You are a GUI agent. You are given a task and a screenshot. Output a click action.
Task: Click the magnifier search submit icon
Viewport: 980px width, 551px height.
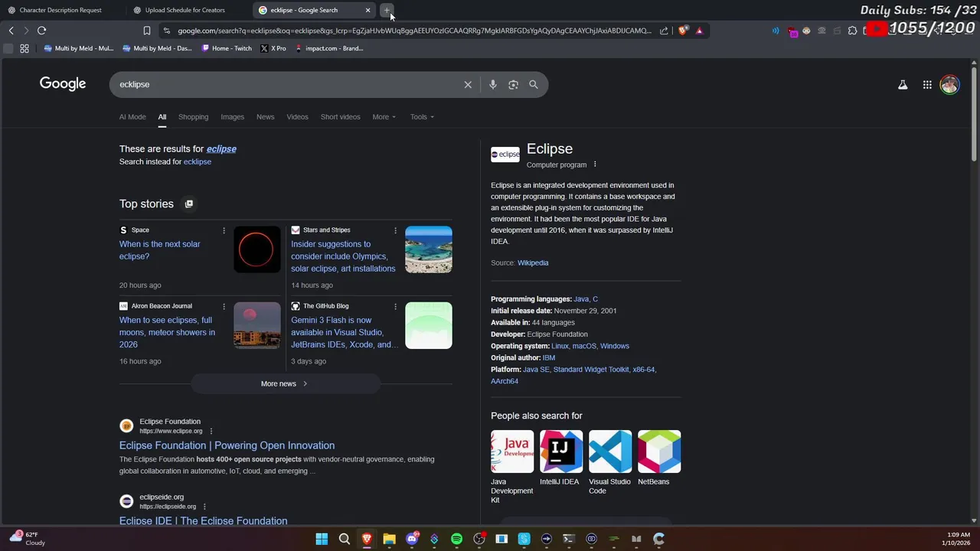pos(534,85)
